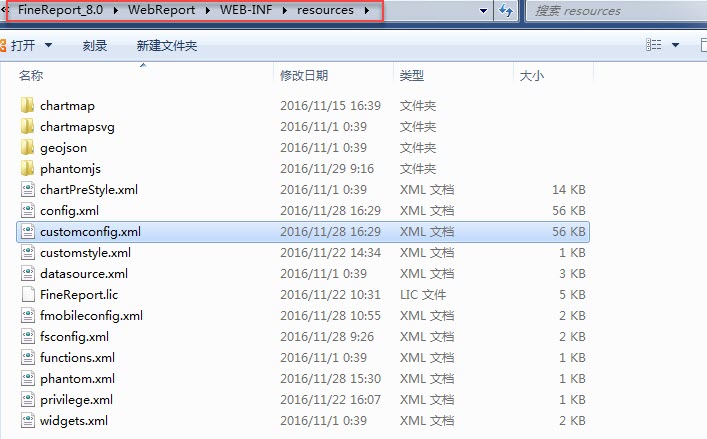Click the date 2016/11/29 9:16
This screenshot has width=707, height=439.
click(327, 169)
